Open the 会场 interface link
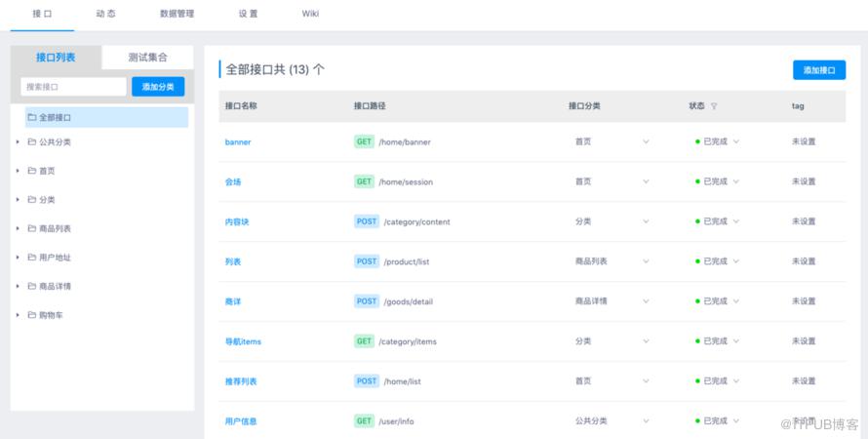The height and width of the screenshot is (439, 868). pyautogui.click(x=233, y=182)
